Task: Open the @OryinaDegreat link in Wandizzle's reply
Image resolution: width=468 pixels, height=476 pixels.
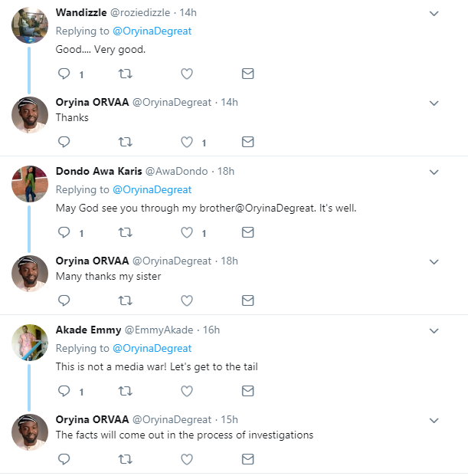Action: 152,31
